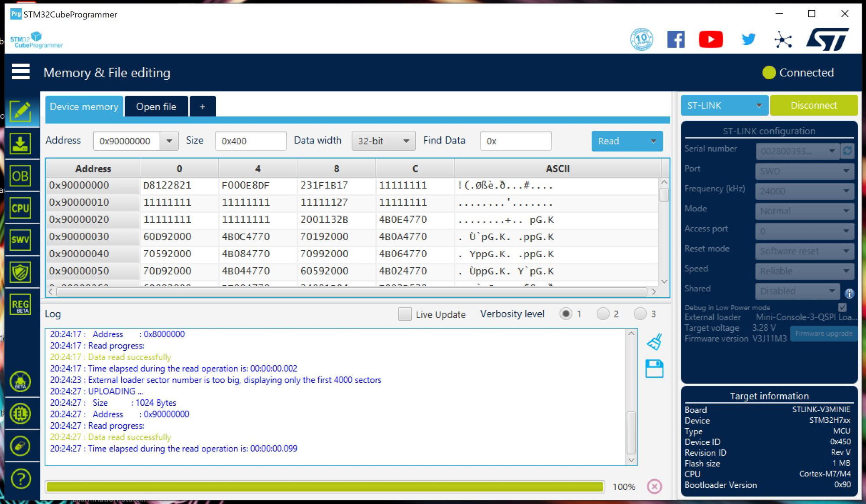Open the beta round sidebar icon
866x504 pixels.
tap(20, 381)
